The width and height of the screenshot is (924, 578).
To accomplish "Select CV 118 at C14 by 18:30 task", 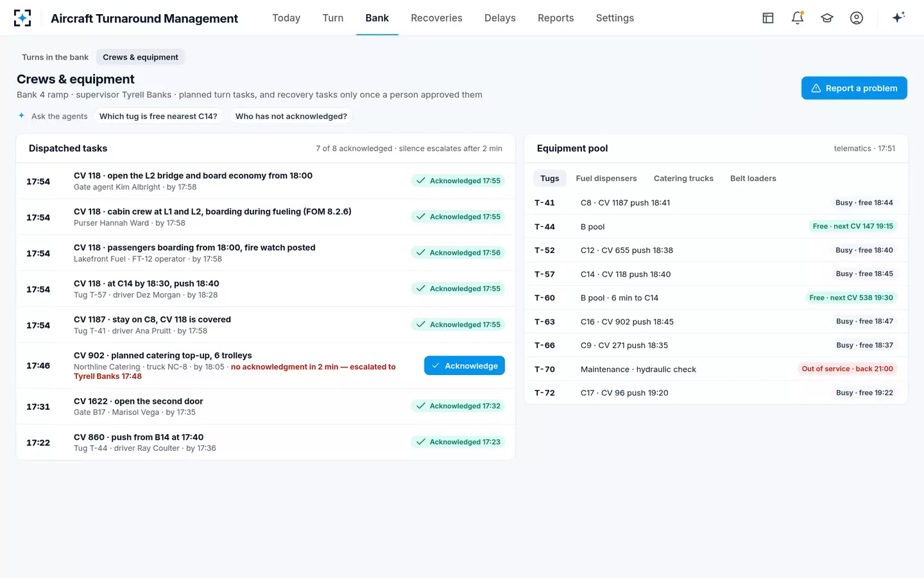I will [x=266, y=289].
